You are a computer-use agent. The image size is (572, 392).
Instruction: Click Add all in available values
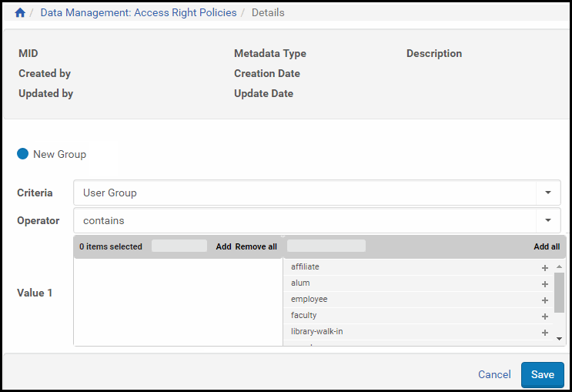click(x=547, y=247)
